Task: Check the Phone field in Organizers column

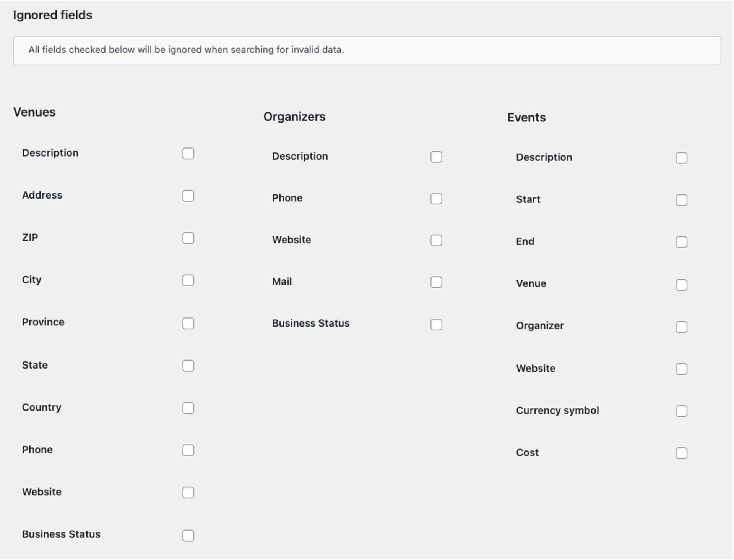Action: pyautogui.click(x=436, y=198)
